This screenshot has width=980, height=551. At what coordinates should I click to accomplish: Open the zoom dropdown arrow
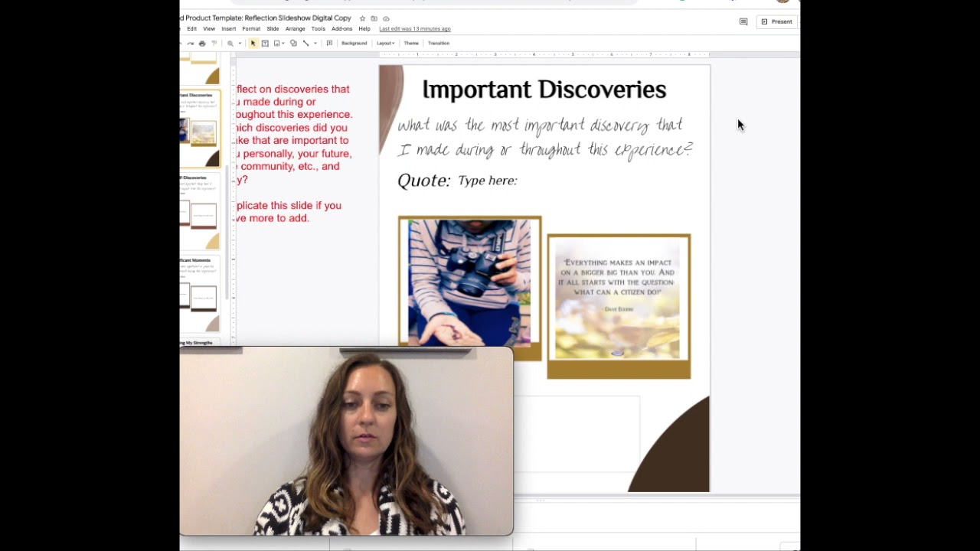[x=240, y=44]
